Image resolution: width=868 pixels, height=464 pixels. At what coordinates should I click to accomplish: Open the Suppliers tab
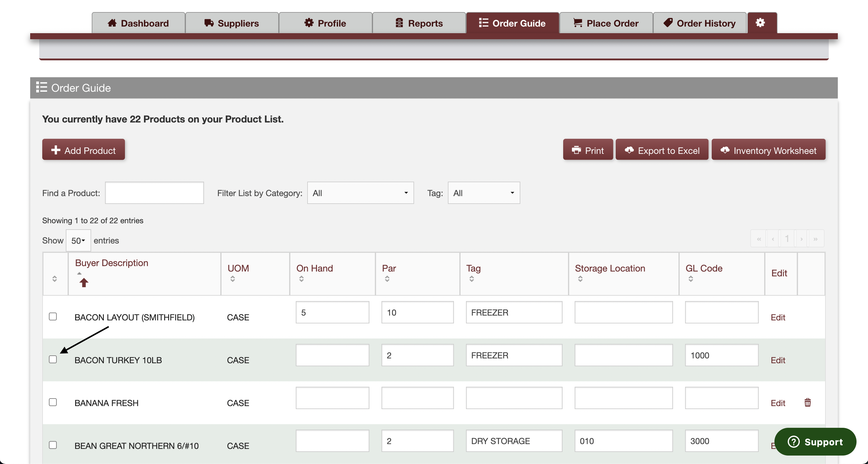232,23
